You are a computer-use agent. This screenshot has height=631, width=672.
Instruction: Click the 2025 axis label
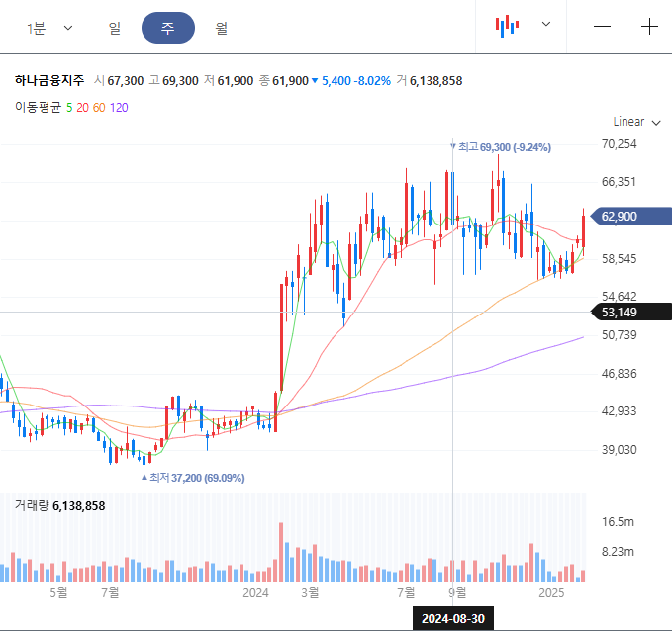[x=551, y=593]
